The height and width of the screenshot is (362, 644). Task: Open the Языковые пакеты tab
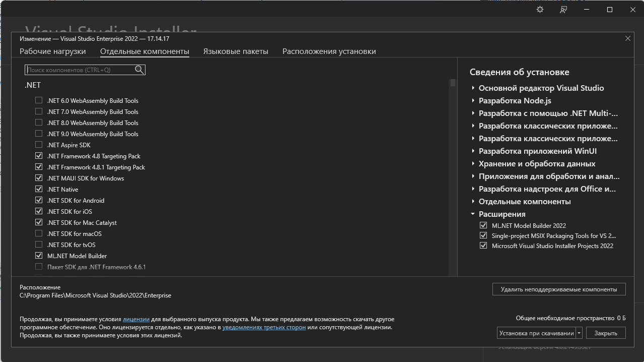[x=236, y=51]
